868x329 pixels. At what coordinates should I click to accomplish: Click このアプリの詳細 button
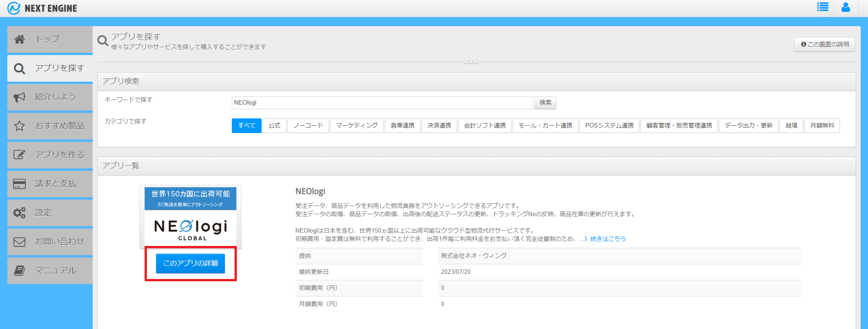[190, 263]
